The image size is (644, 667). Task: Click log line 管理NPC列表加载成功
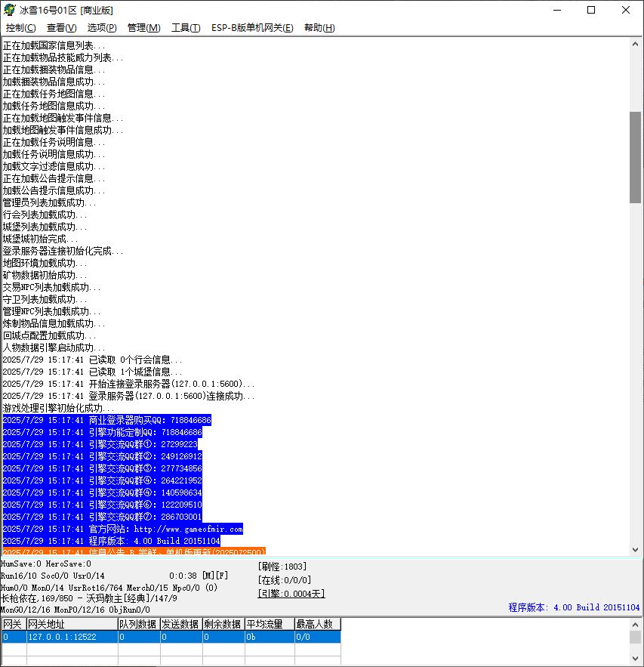coord(51,311)
